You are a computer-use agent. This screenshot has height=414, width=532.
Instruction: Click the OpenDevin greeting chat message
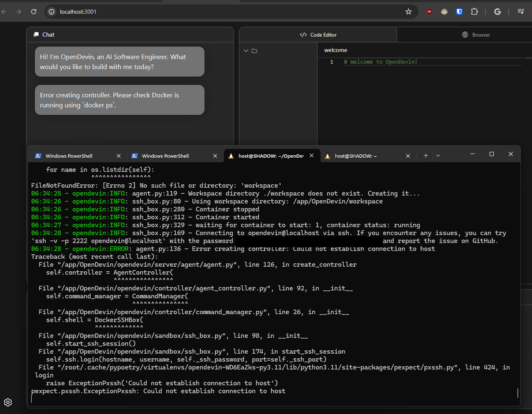click(x=120, y=62)
